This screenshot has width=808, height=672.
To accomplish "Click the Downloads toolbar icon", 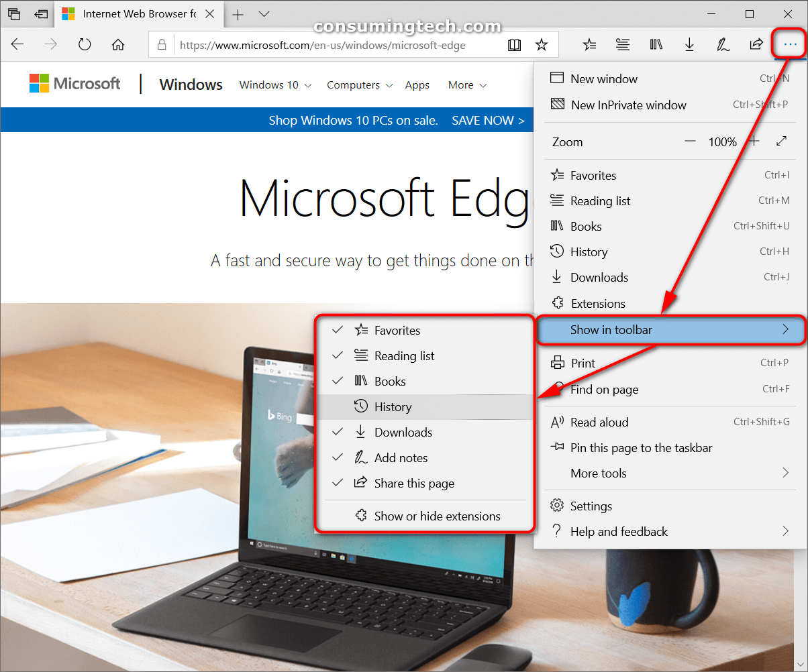I will pos(689,45).
